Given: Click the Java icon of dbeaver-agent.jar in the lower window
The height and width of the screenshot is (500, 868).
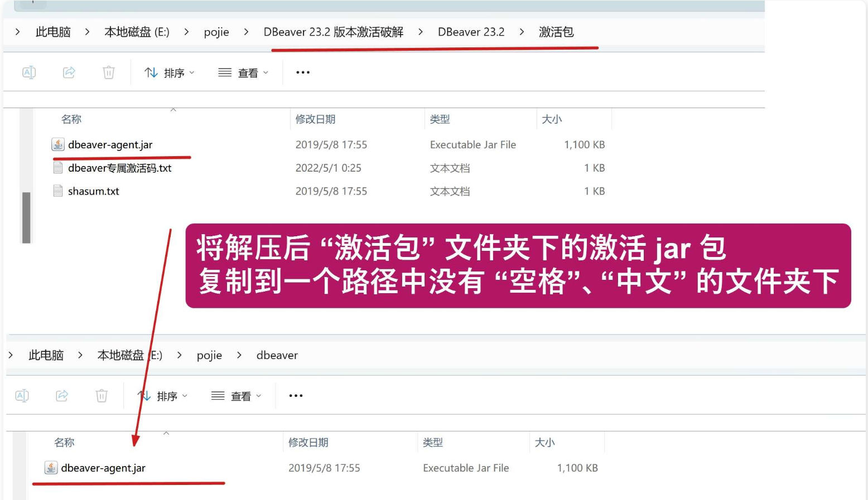Looking at the screenshot, I should click(51, 468).
